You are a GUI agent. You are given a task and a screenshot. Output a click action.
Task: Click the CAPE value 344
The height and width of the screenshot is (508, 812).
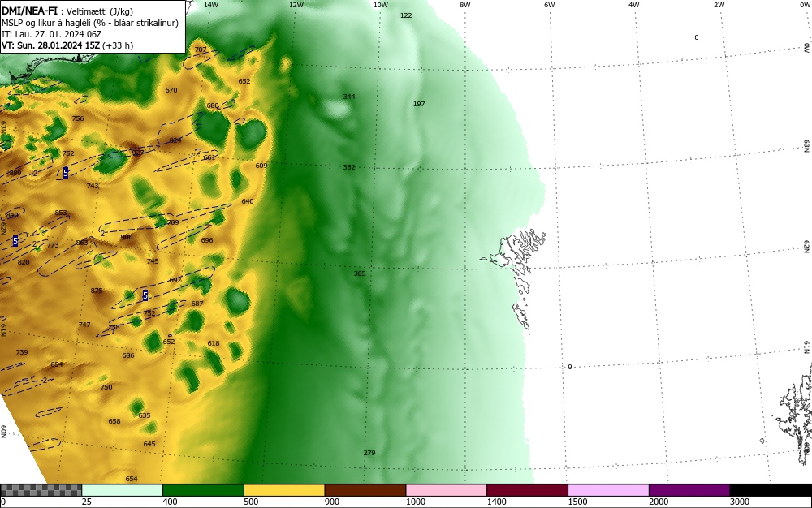349,97
